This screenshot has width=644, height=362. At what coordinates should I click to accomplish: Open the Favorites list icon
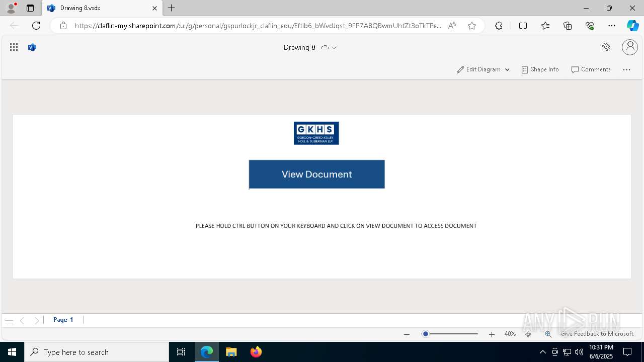545,26
